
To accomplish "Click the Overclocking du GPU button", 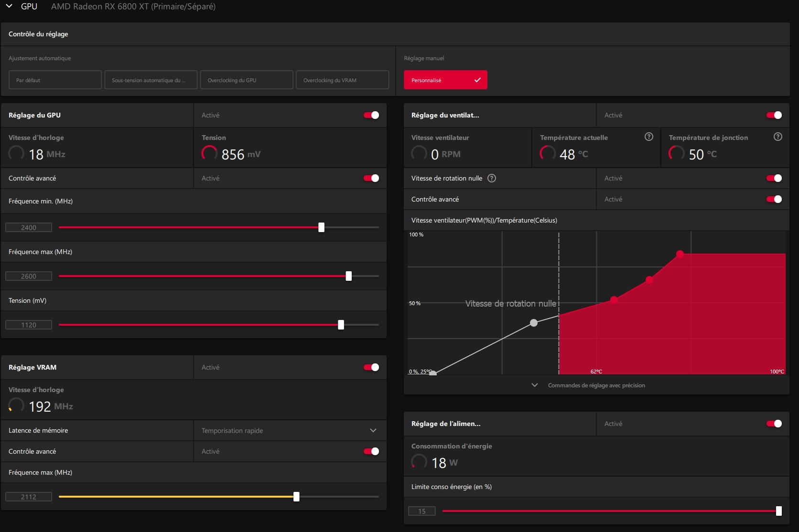I will pos(246,80).
